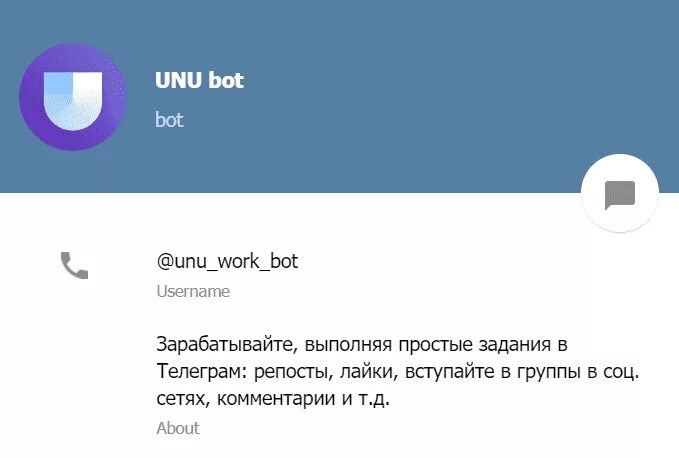
Task: Click the Username caption label
Action: [x=193, y=291]
